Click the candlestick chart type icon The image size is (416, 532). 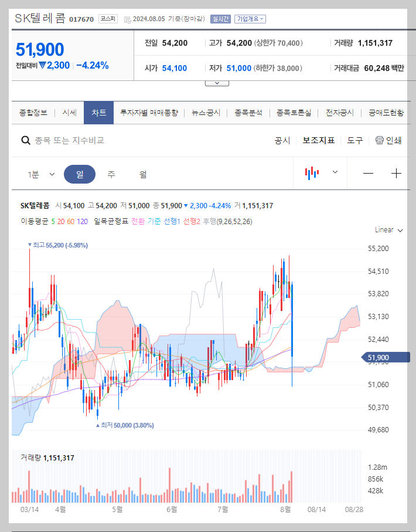point(312,174)
